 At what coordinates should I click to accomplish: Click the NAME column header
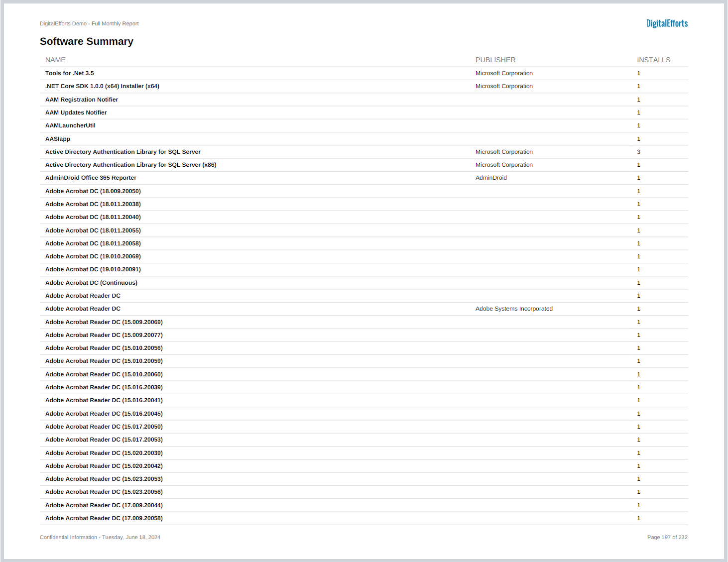[55, 60]
